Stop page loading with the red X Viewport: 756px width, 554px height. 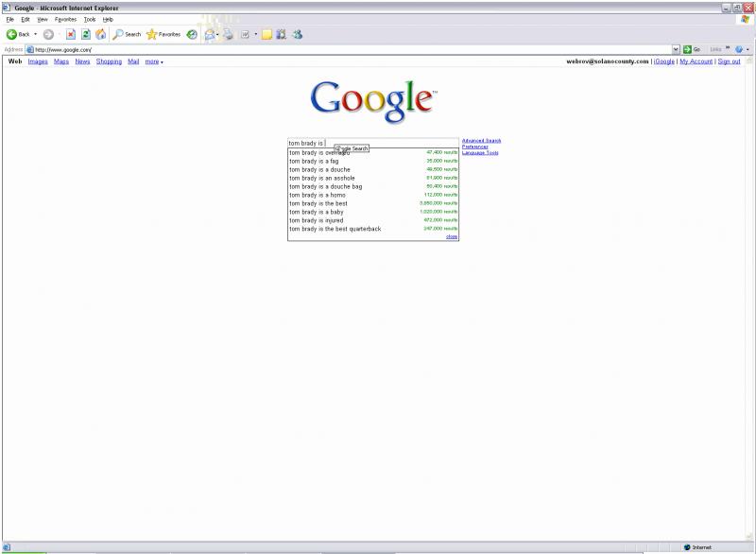71,34
